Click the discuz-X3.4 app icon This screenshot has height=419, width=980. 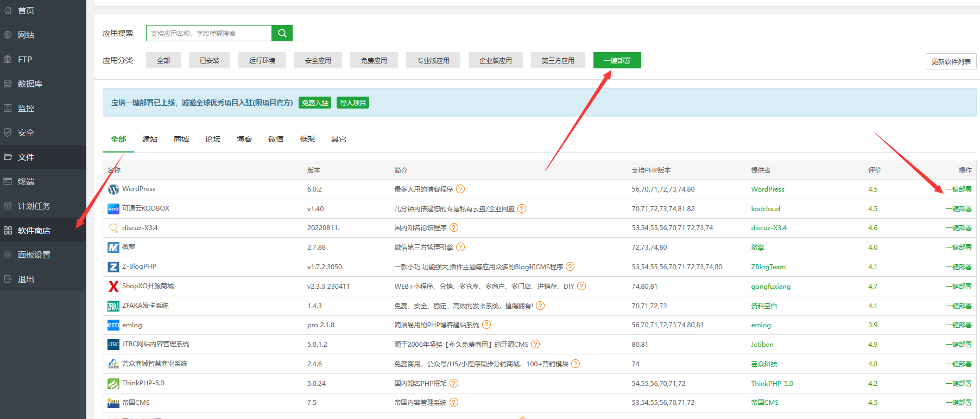113,228
